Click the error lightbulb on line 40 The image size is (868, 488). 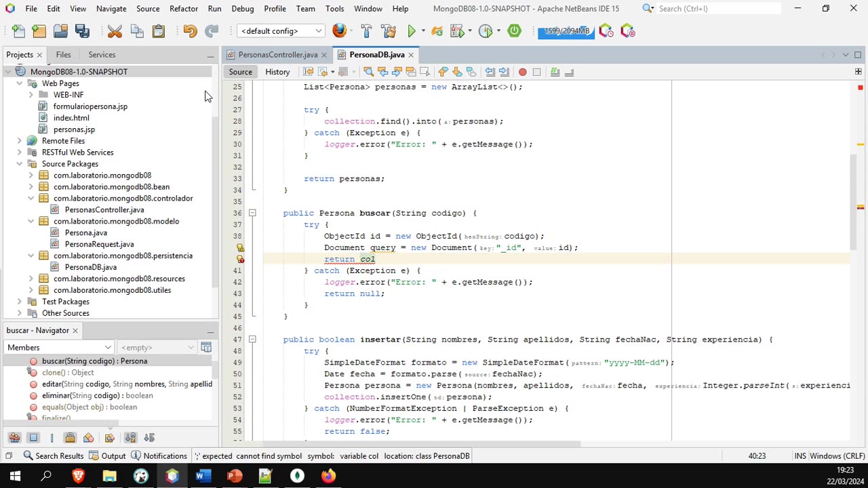click(240, 259)
